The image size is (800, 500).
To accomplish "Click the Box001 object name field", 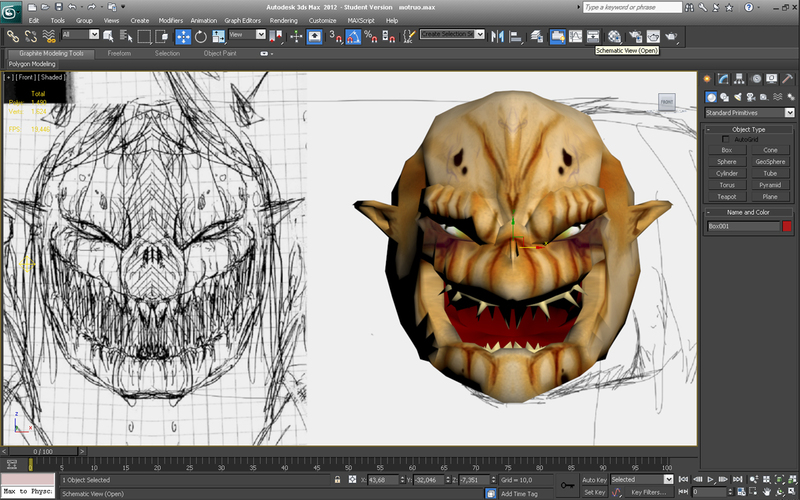I will (742, 227).
